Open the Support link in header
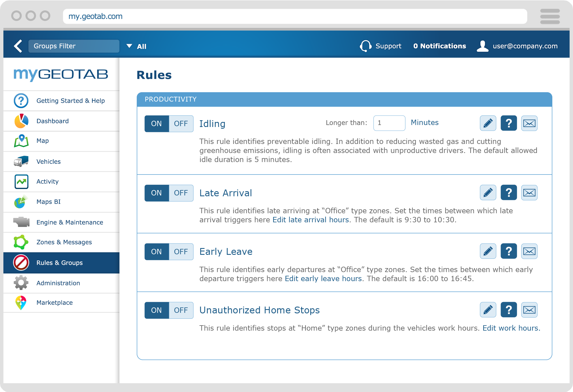The height and width of the screenshot is (392, 573). (388, 46)
